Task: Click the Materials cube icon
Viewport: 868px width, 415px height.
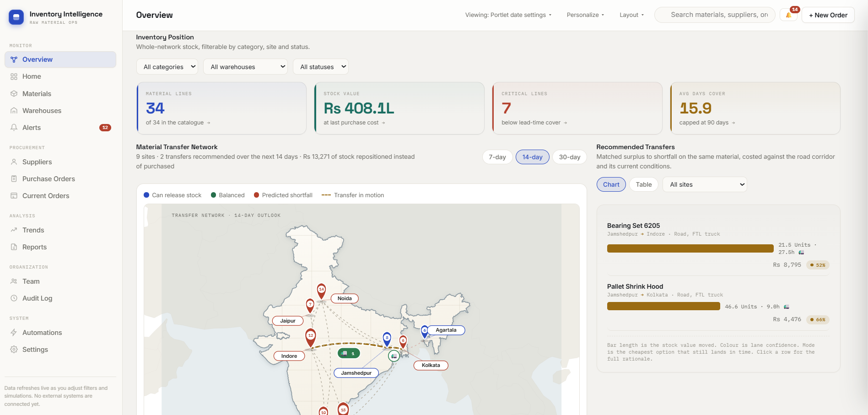Action: tap(14, 94)
